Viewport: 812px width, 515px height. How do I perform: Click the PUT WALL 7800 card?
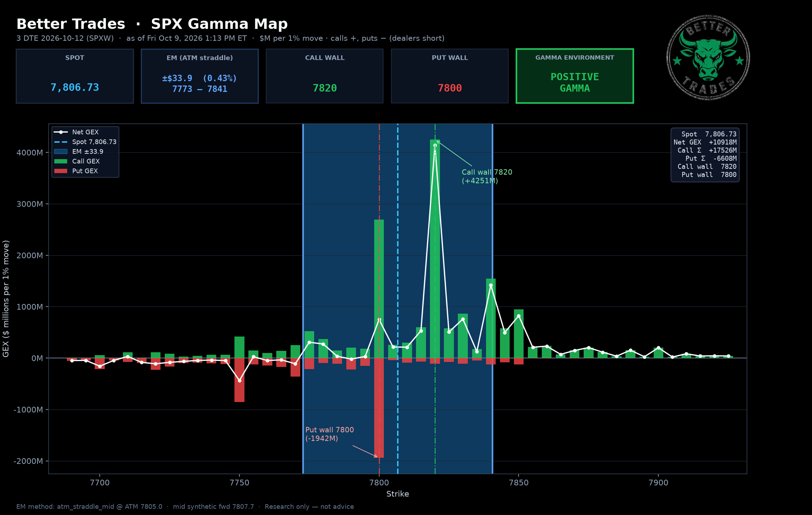[450, 76]
